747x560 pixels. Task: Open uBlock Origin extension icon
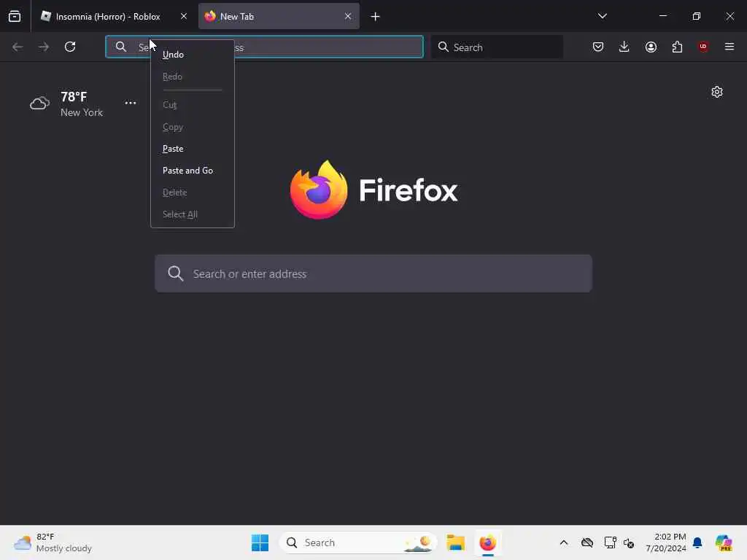point(703,47)
